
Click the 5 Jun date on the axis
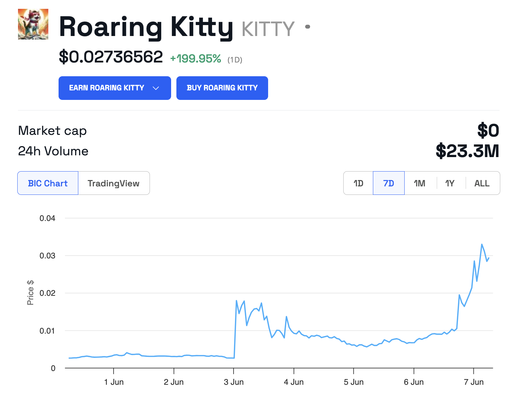pos(353,382)
